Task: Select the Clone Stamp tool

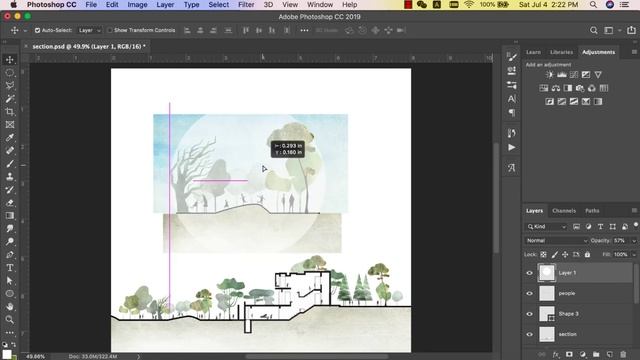Action: coord(10,177)
